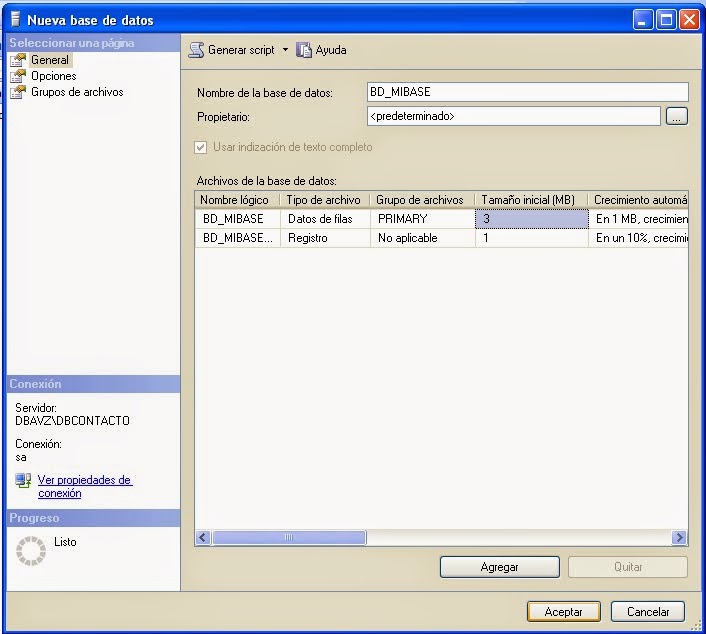
Task: Click the Cancelar button
Action: pyautogui.click(x=648, y=612)
